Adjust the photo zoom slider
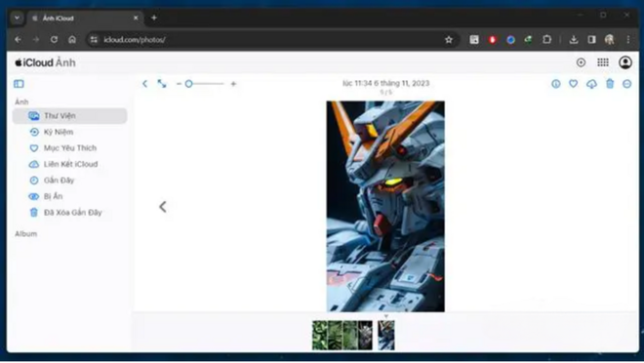This screenshot has height=363, width=644. click(x=204, y=84)
